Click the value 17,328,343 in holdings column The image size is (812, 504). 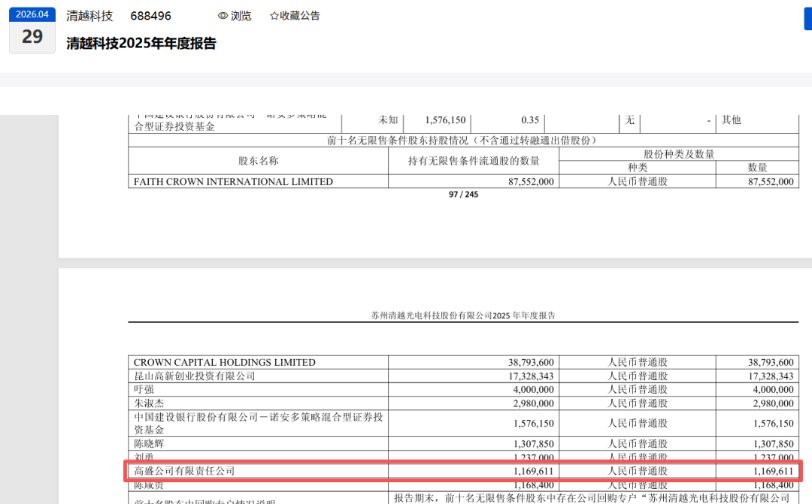point(531,376)
